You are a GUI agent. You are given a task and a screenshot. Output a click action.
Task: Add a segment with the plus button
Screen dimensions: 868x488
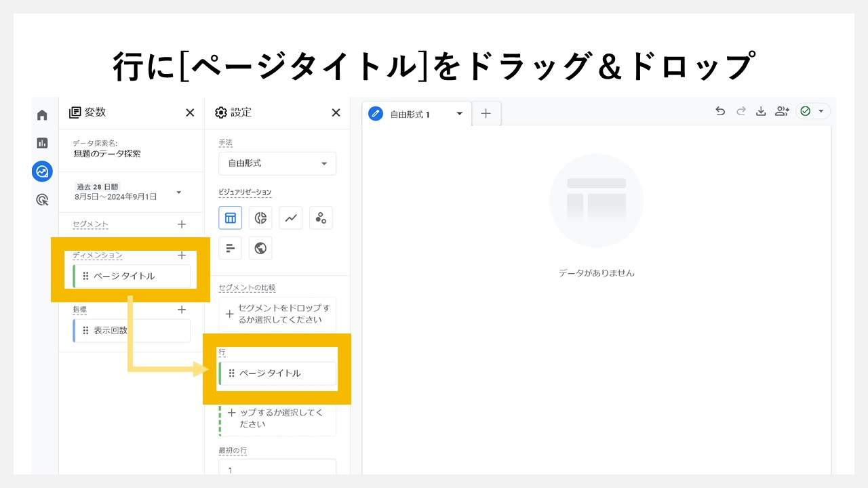181,224
